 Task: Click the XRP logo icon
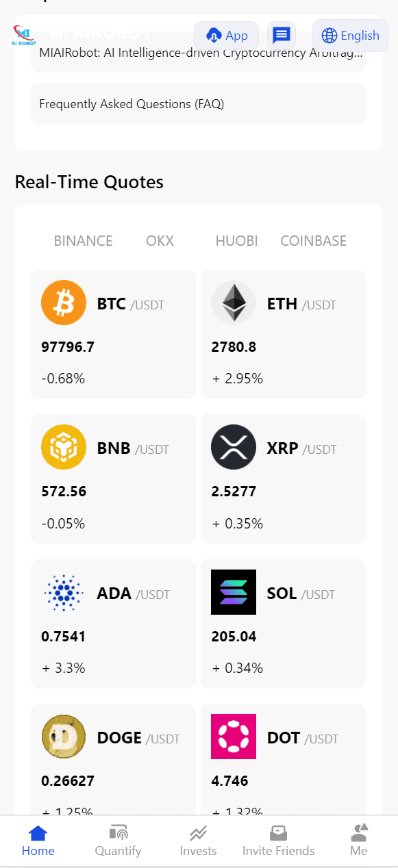pyautogui.click(x=234, y=447)
